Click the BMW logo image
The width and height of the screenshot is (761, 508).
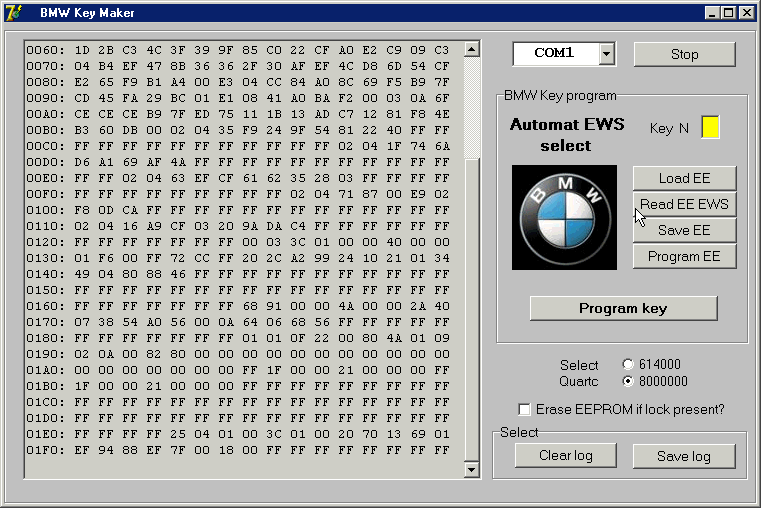[x=564, y=217]
